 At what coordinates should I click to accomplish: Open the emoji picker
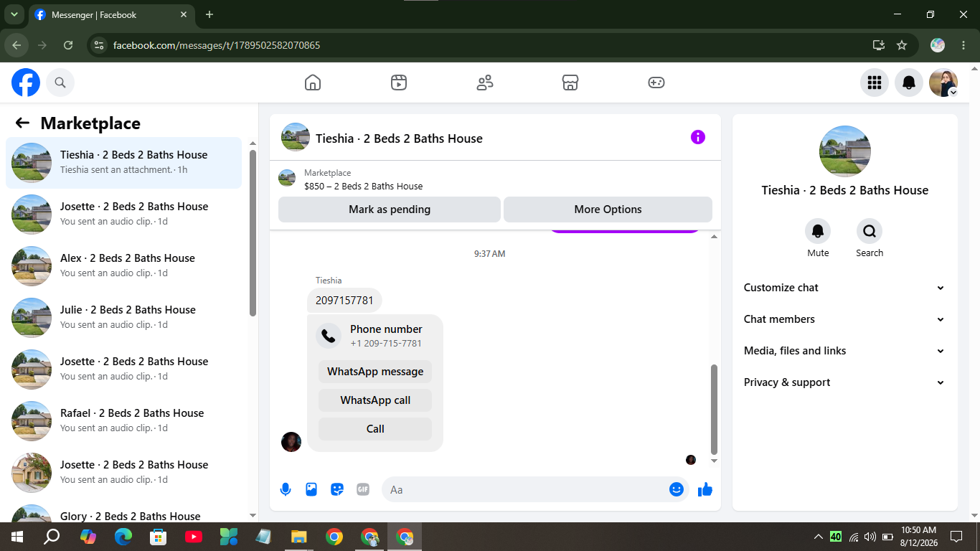[x=677, y=489]
